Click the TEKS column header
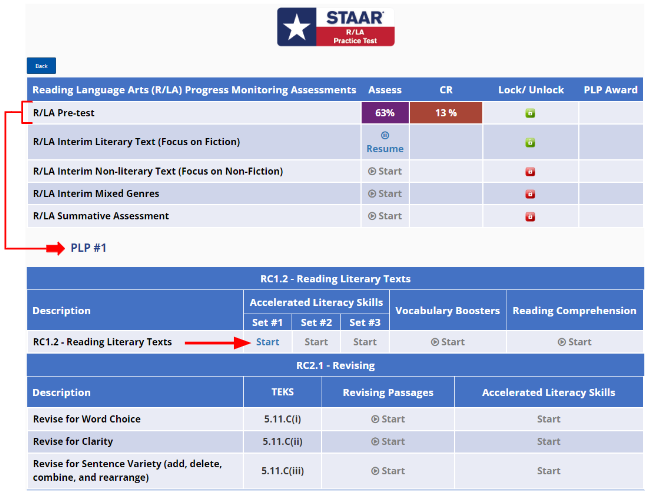The height and width of the screenshot is (497, 648). click(x=283, y=392)
